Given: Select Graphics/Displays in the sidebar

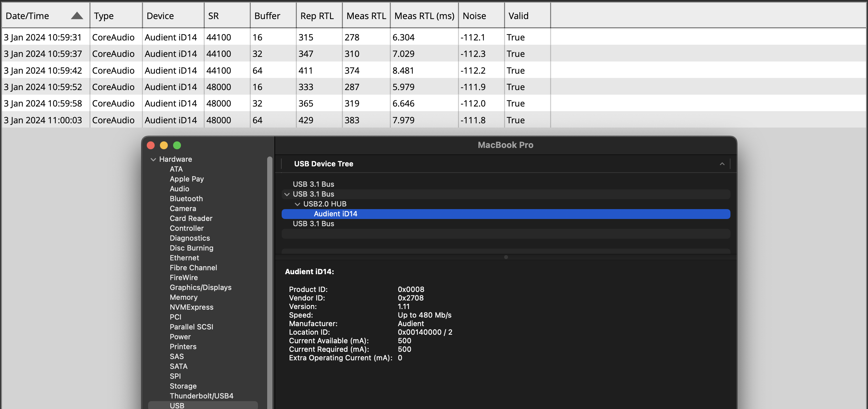Looking at the screenshot, I should pos(200,287).
